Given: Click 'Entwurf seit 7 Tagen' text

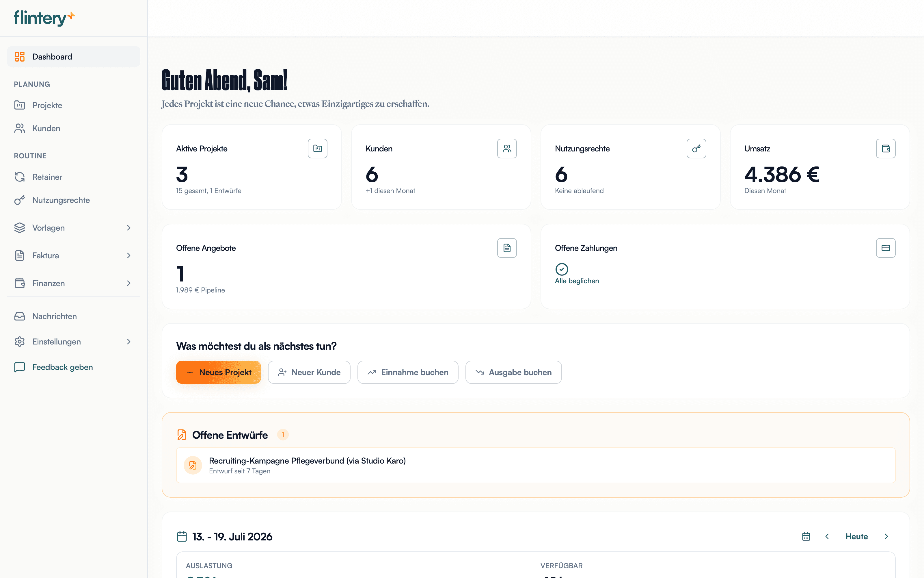Looking at the screenshot, I should (x=239, y=471).
